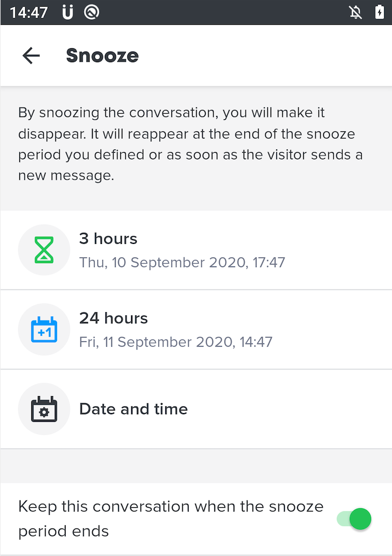Tap the charging battery icon in the status bar
Viewport: 392px width, 556px height.
click(379, 12)
